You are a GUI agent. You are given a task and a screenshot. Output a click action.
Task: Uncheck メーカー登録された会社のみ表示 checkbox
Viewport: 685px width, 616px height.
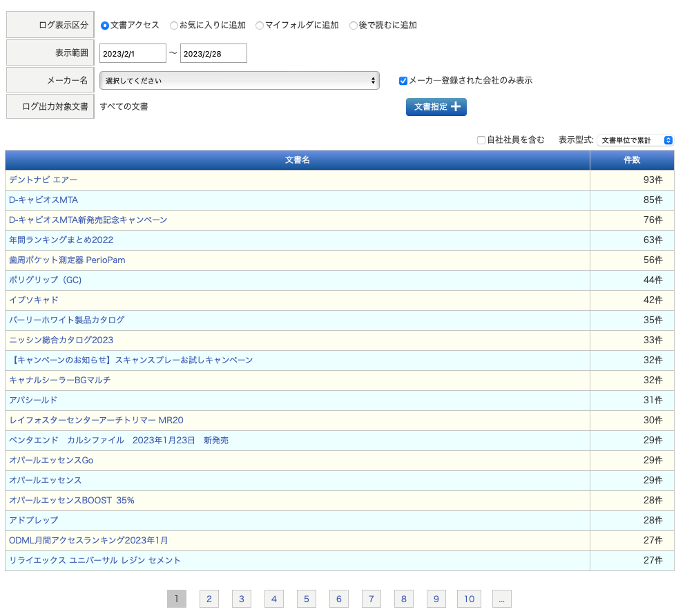coord(403,81)
